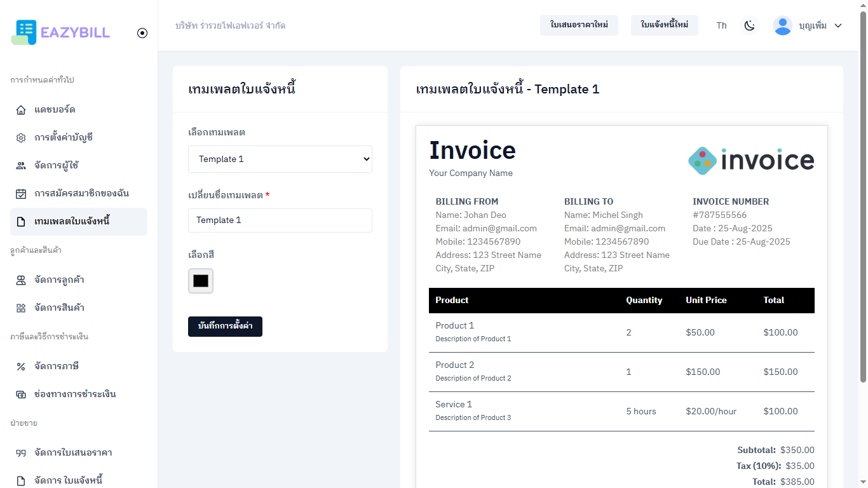The height and width of the screenshot is (488, 868).
Task: Create a new invoice via ใบแจ้งหนี้ใหม่
Action: pyautogui.click(x=665, y=25)
